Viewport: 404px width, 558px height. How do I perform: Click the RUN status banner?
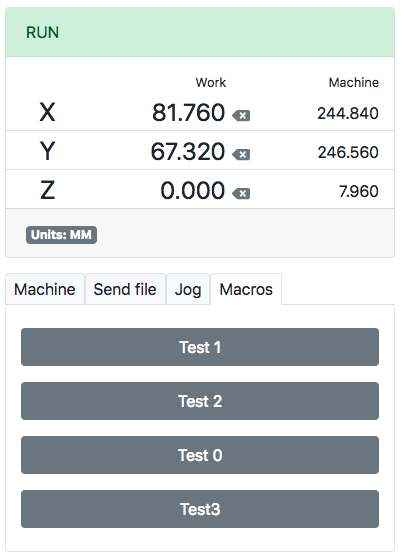click(200, 32)
